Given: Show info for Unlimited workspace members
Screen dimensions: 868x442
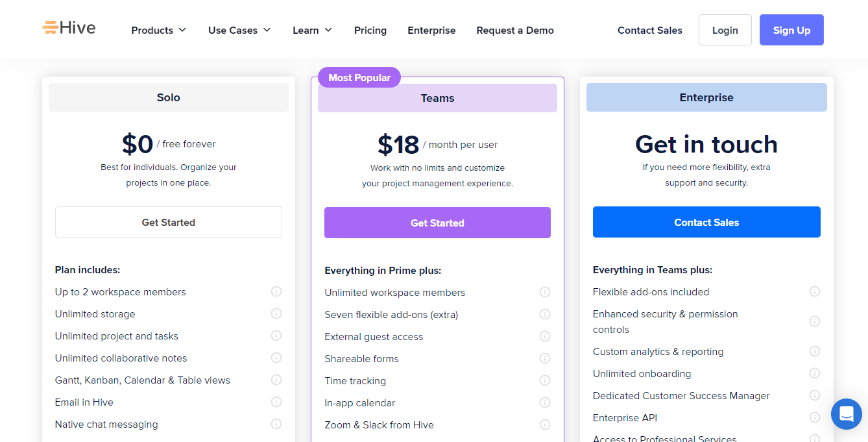Looking at the screenshot, I should click(545, 293).
